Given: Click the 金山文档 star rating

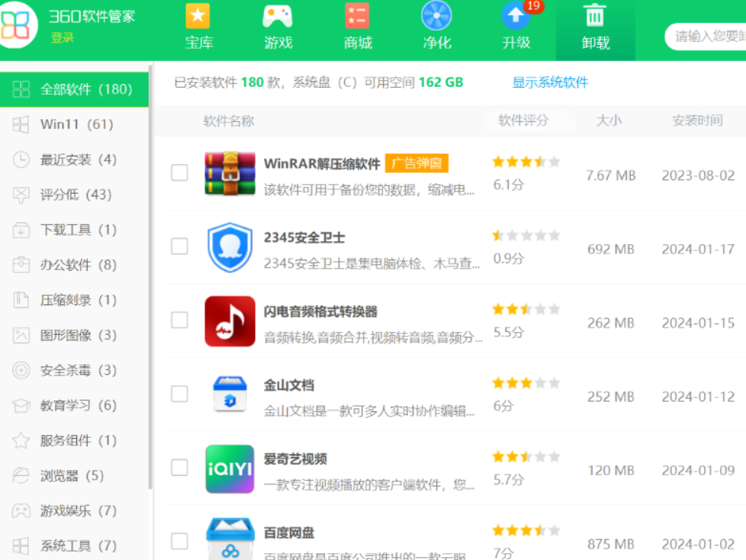Looking at the screenshot, I should pos(526,383).
